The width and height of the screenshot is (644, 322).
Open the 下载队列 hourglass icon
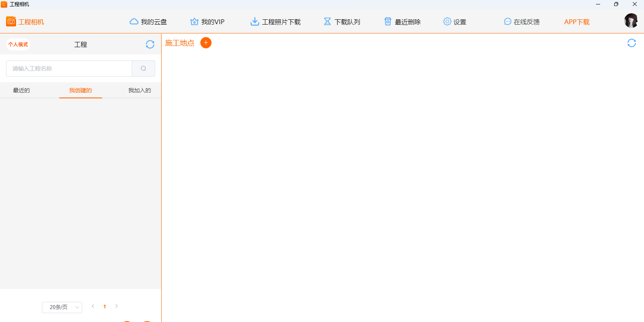(327, 22)
